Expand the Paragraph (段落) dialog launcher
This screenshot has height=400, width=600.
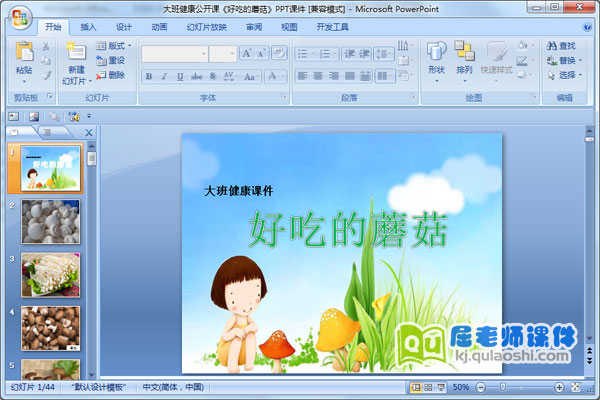coord(412,96)
